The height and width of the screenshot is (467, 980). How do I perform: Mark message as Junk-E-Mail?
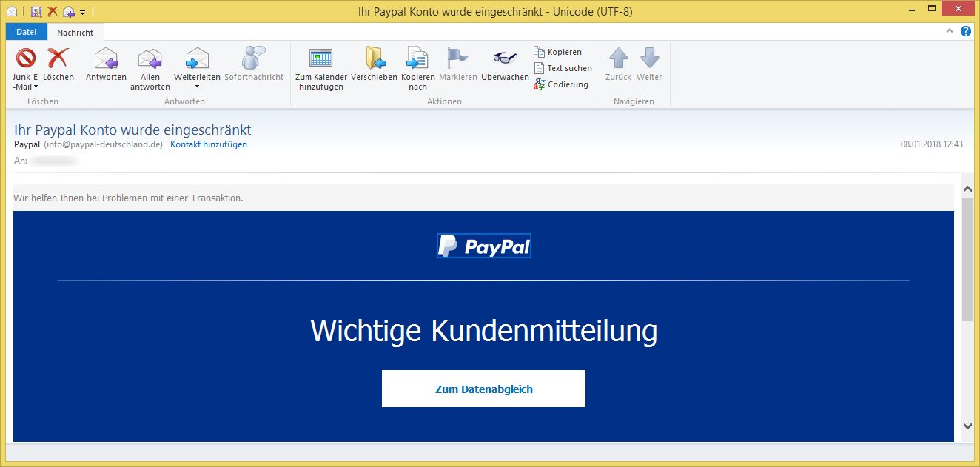click(x=26, y=69)
